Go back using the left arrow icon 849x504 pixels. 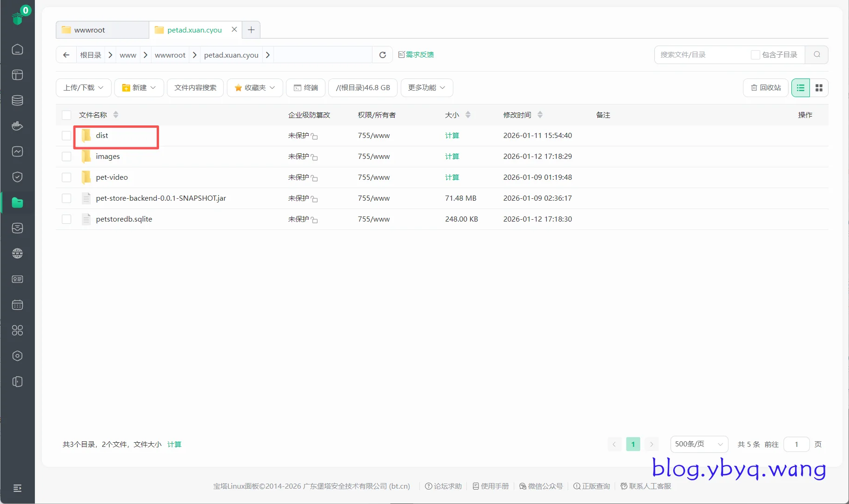coord(66,55)
